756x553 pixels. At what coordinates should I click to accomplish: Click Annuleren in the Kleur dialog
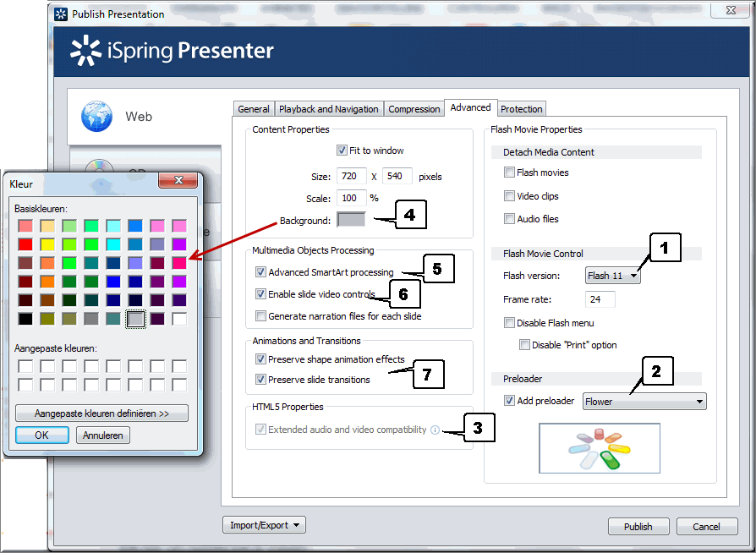[102, 435]
